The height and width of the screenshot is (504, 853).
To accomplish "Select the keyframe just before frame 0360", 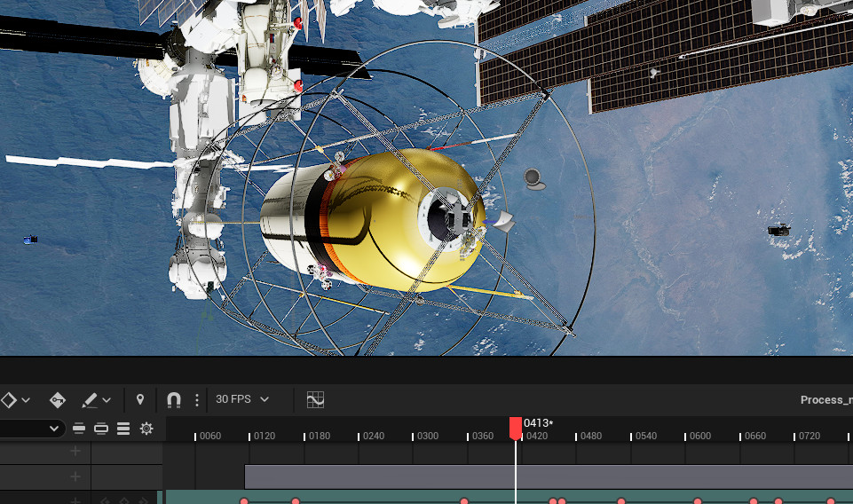I will point(464,500).
